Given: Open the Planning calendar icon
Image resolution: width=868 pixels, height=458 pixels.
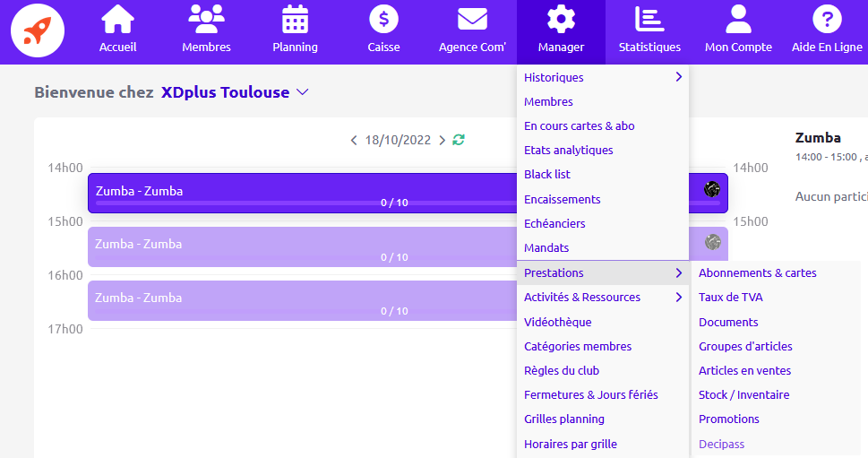Looking at the screenshot, I should (x=295, y=20).
